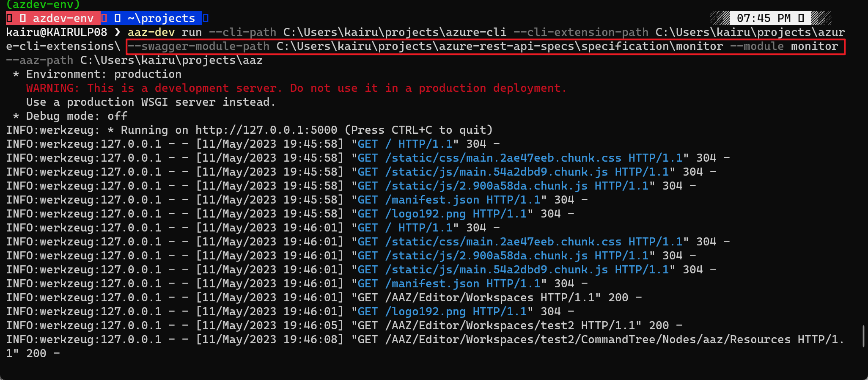Click the terminal vertical scrollbar thumb

(x=863, y=336)
